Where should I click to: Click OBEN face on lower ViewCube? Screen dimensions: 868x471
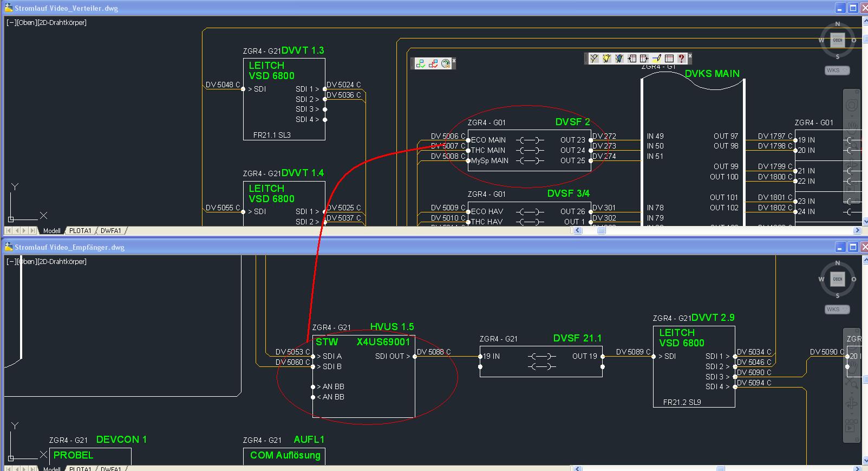pos(837,279)
